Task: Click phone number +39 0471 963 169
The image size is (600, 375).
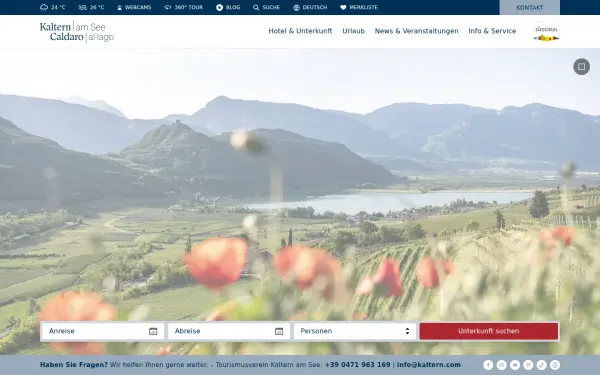Action: (x=357, y=365)
